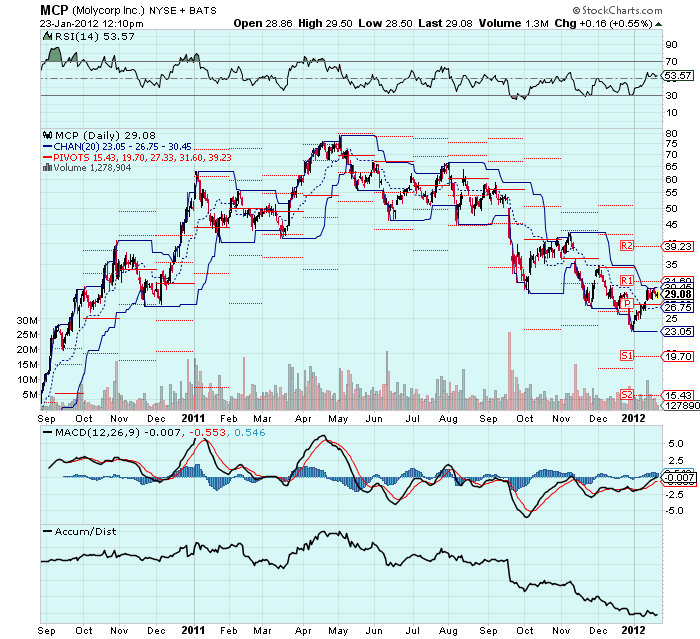700x639 pixels.
Task: Click the Accum/Dist panel label
Action: coord(85,531)
